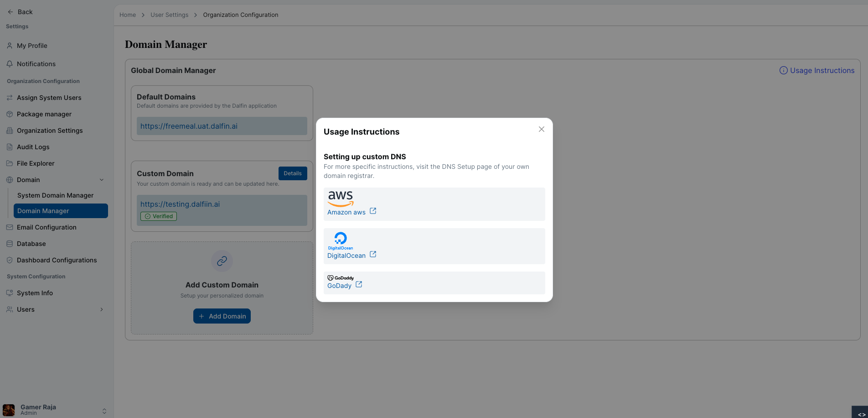Click the chain link icon above Add Custom Domain

(222, 261)
